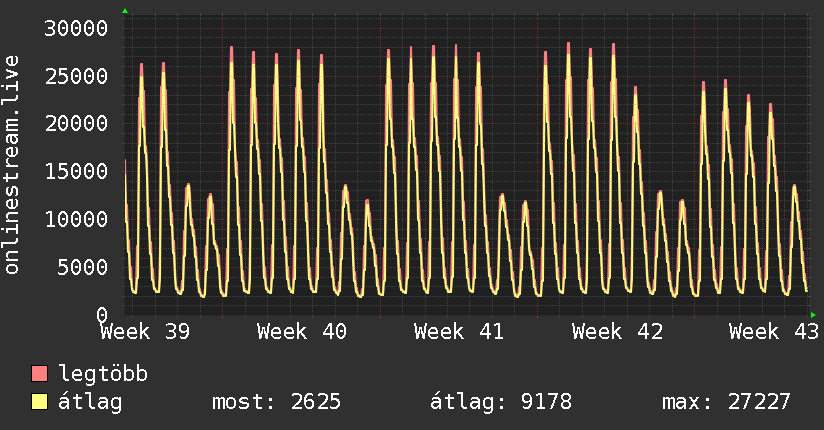Click the pink legtöbb legend color swatch

[x=39, y=374]
